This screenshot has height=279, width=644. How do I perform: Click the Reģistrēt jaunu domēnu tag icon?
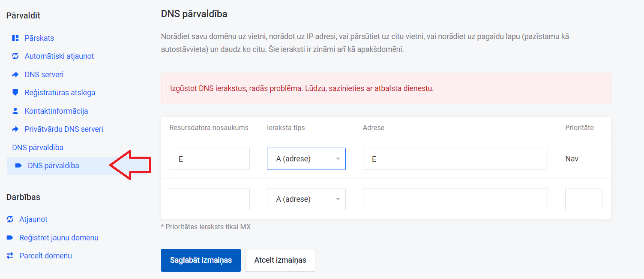[x=10, y=238]
